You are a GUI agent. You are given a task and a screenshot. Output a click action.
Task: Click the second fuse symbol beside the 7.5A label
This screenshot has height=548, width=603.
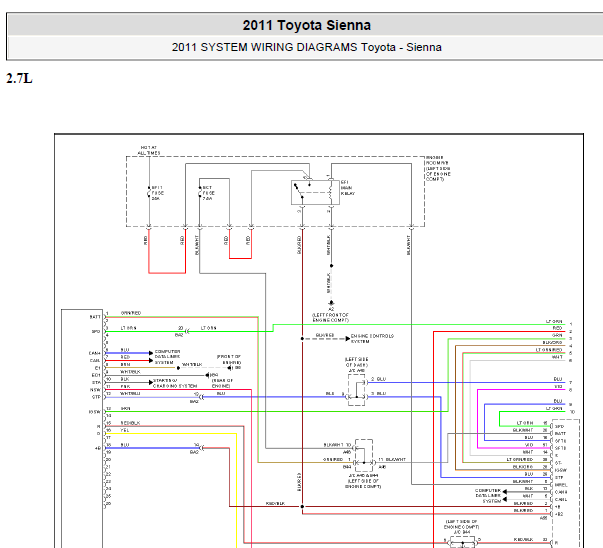tap(200, 193)
